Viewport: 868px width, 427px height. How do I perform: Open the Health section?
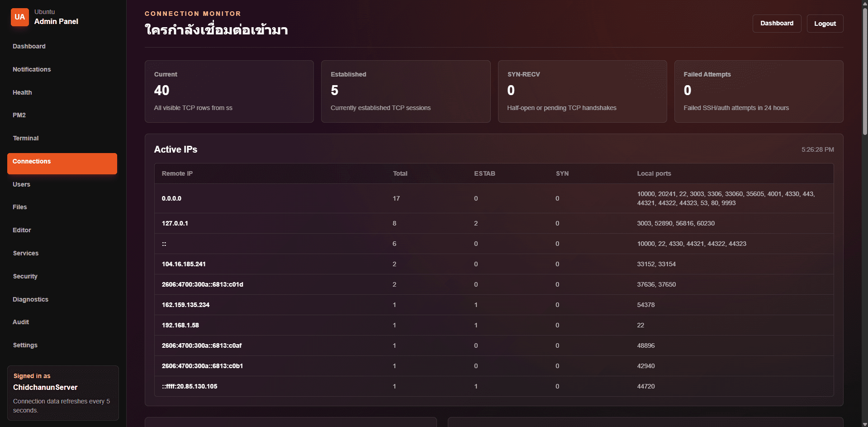click(x=22, y=92)
